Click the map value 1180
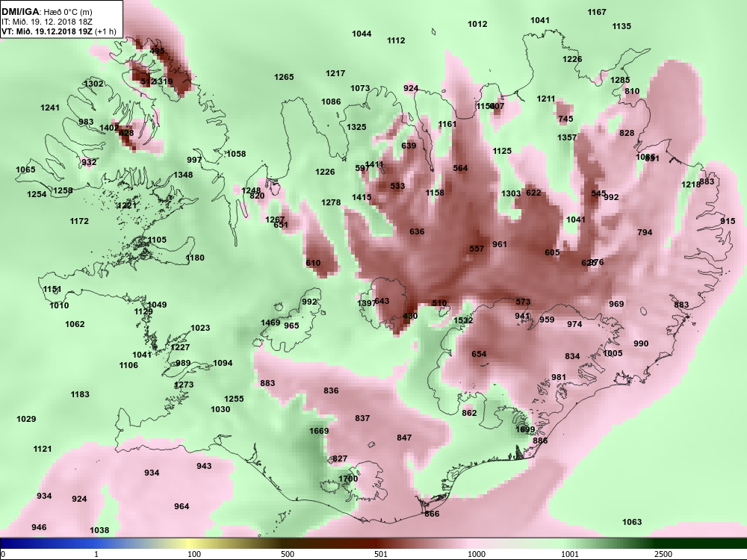This screenshot has height=560, width=747. click(195, 258)
